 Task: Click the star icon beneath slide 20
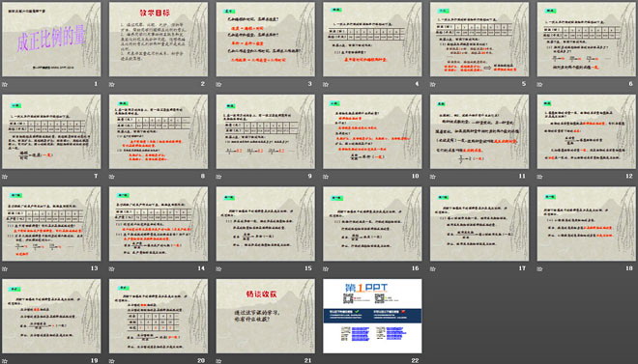pos(112,361)
